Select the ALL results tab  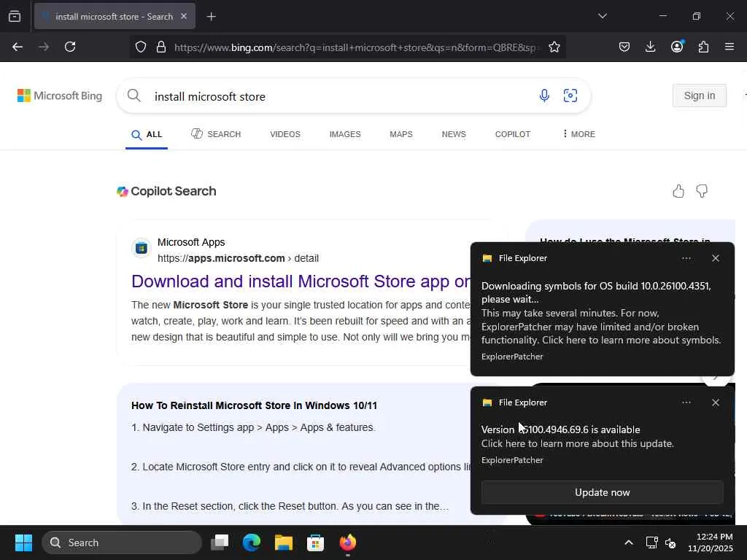[147, 135]
